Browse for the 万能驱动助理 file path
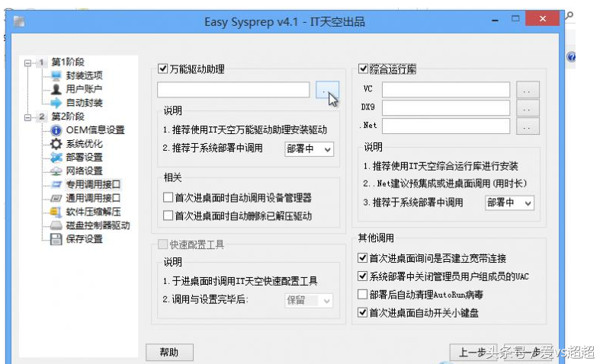603x364 pixels. pyautogui.click(x=327, y=89)
